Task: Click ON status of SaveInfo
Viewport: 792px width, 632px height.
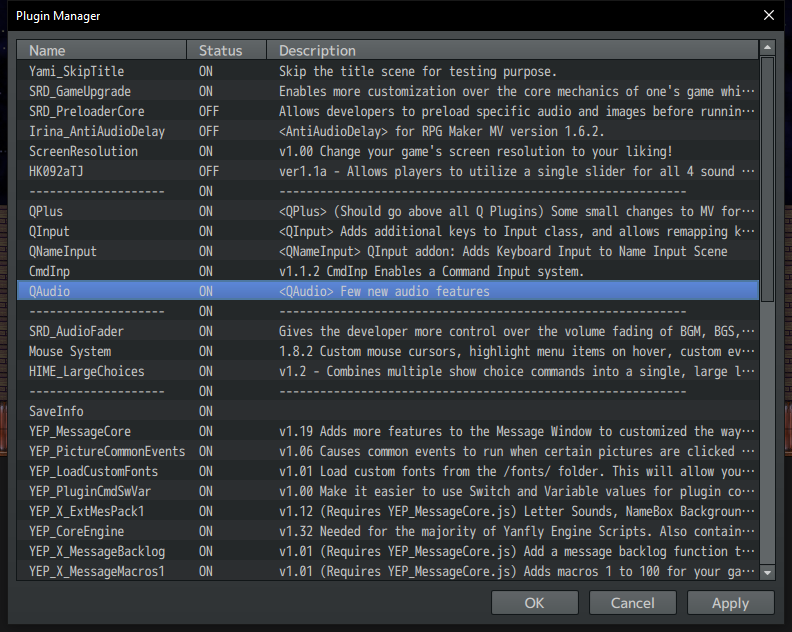Action: click(x=206, y=411)
